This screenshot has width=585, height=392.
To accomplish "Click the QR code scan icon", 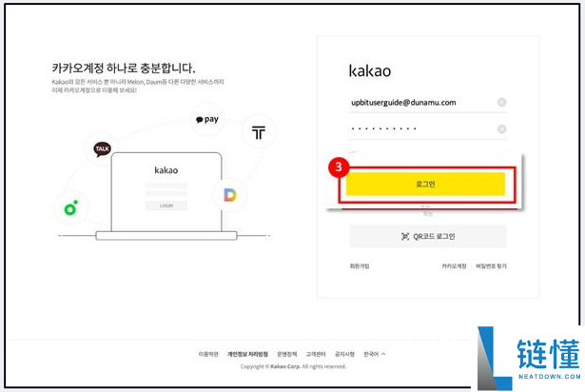I will click(405, 236).
